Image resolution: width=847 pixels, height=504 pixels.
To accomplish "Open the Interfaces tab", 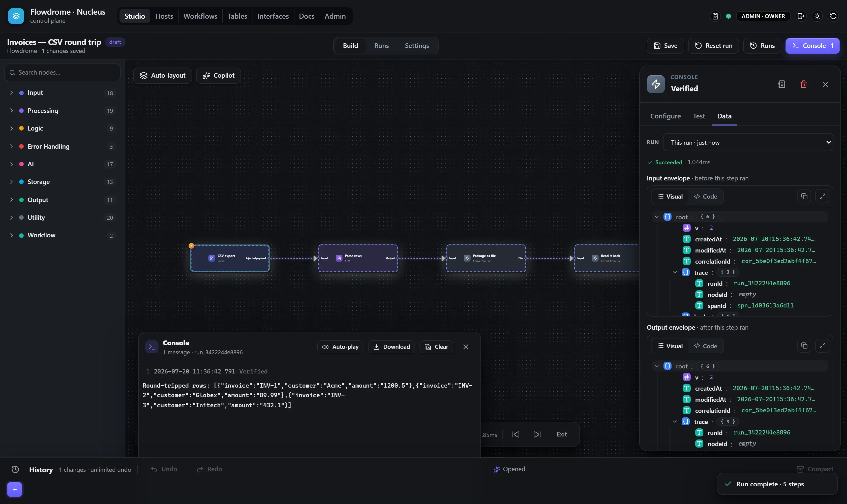I will (x=273, y=16).
